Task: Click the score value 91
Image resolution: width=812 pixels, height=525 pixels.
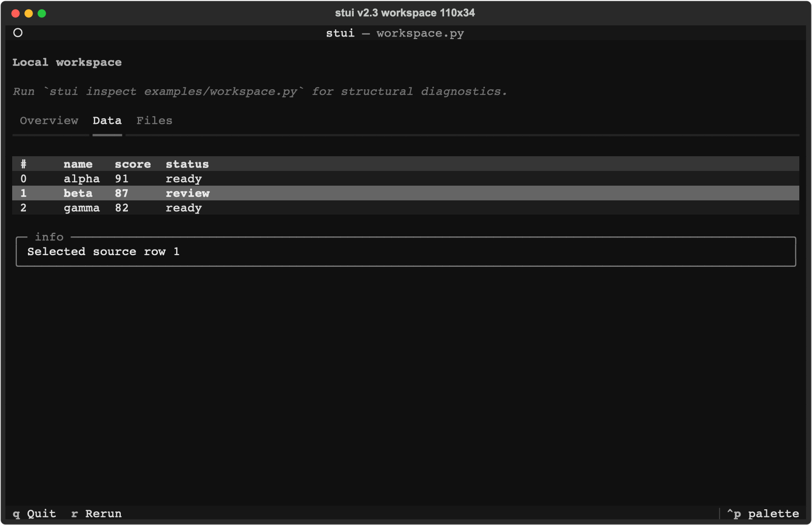Action: (122, 179)
